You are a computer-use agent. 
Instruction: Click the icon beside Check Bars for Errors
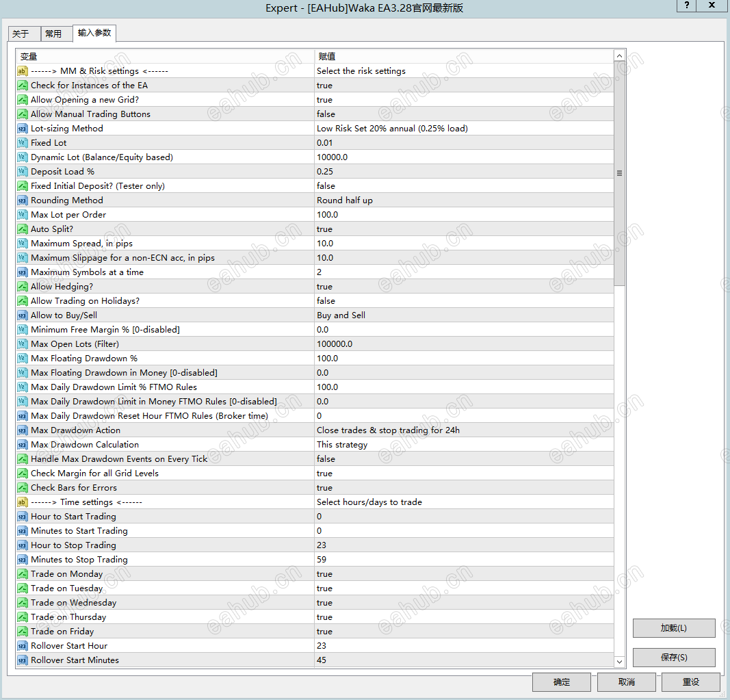(x=23, y=488)
